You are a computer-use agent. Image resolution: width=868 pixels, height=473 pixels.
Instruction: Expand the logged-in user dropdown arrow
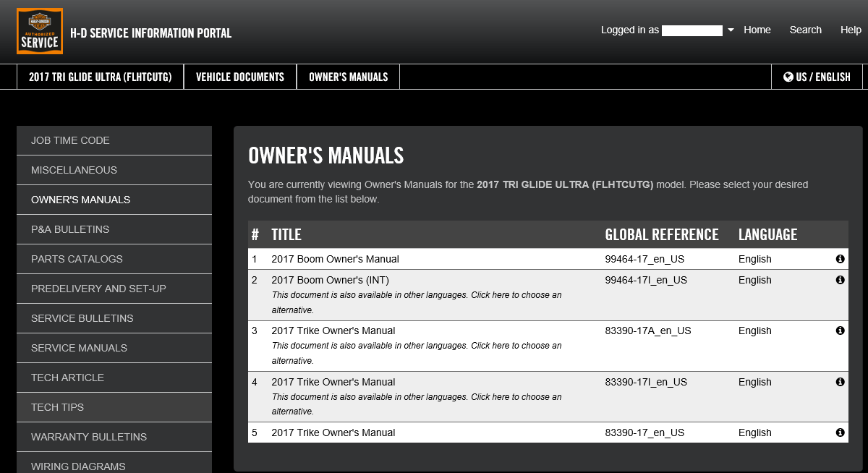coord(731,30)
